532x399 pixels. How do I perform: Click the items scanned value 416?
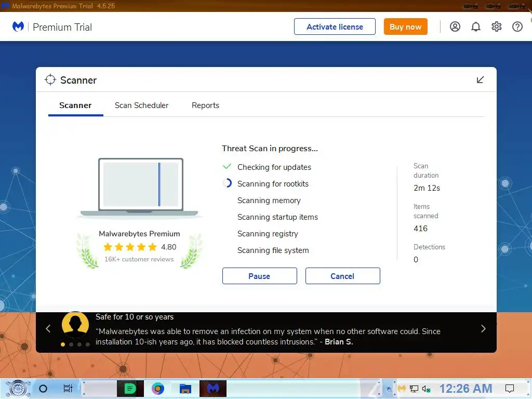pyautogui.click(x=420, y=229)
